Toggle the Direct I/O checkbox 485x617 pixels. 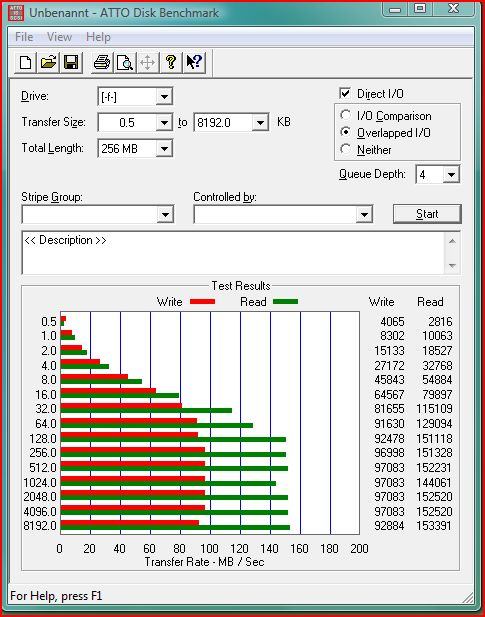coord(345,93)
